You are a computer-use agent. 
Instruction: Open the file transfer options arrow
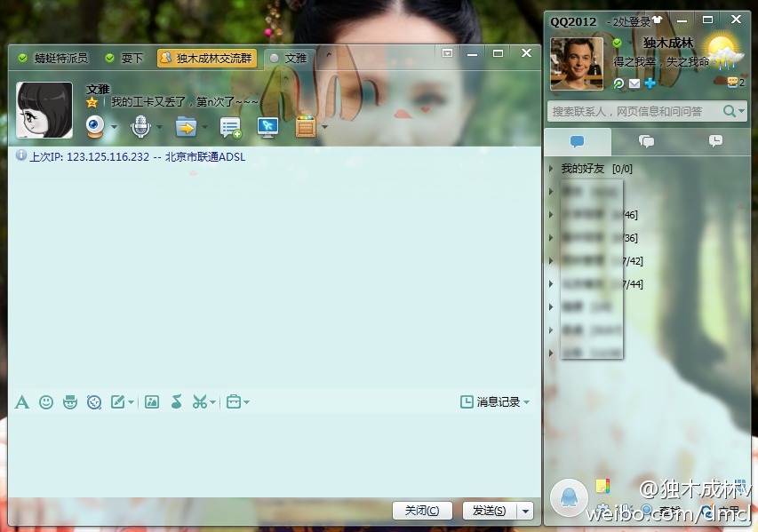[x=204, y=127]
